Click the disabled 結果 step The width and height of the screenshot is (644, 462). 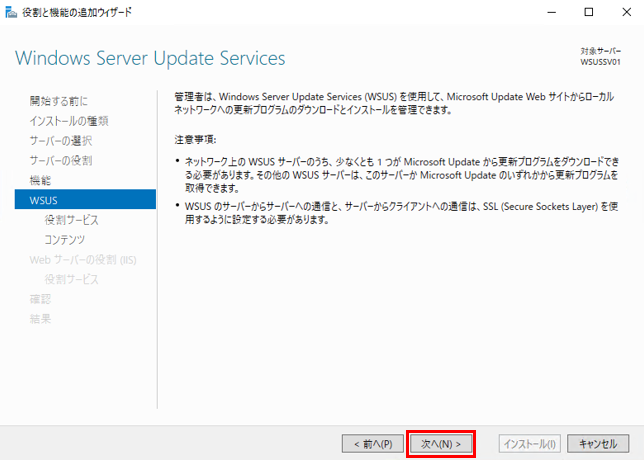(x=40, y=319)
